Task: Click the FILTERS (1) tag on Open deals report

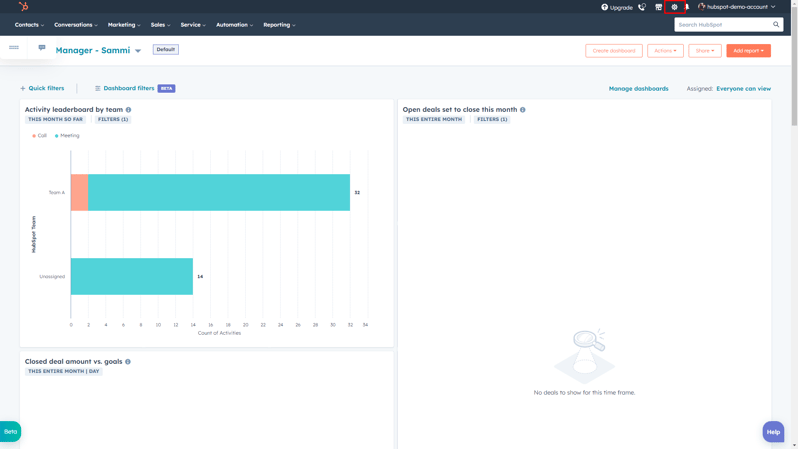Action: coord(492,119)
